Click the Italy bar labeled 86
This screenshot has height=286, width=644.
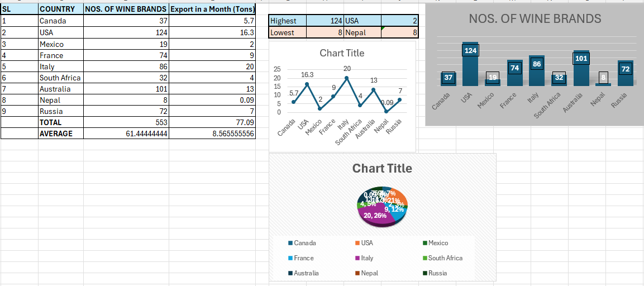[x=537, y=71]
